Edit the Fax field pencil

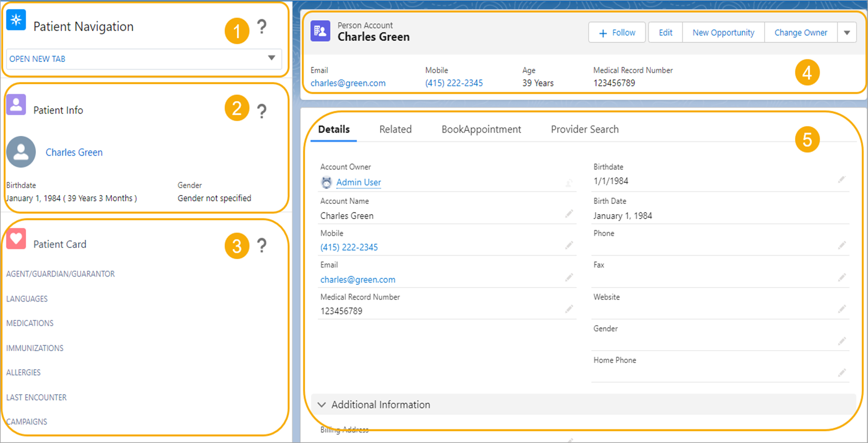(842, 278)
